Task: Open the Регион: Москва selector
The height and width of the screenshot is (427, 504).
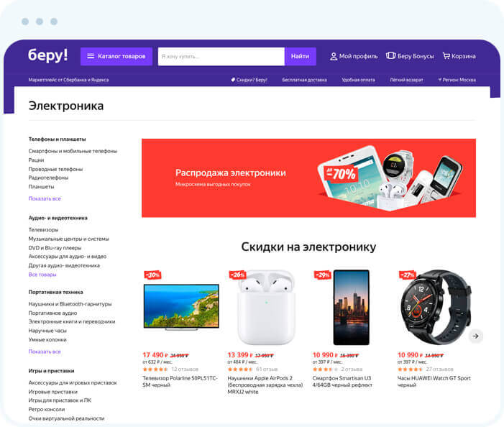Action: [457, 80]
